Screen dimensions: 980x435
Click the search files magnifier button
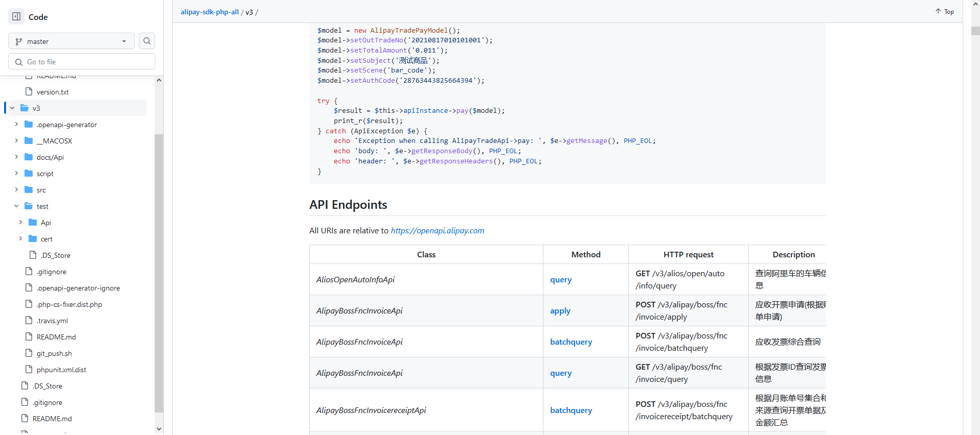(147, 41)
